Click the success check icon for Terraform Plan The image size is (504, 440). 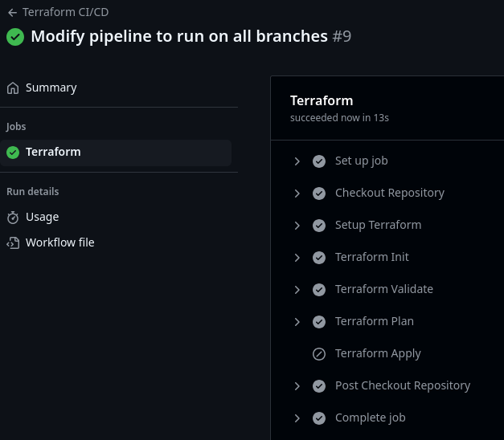pyautogui.click(x=319, y=322)
